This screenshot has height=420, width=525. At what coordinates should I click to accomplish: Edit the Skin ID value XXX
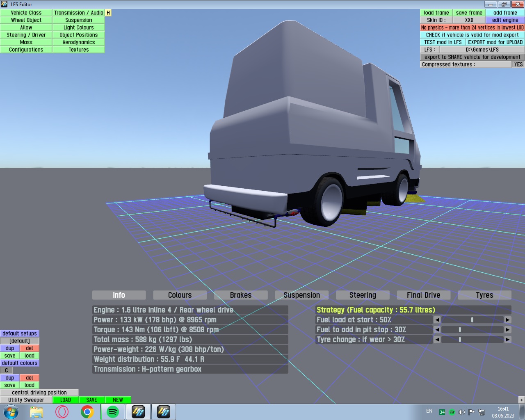(x=469, y=20)
